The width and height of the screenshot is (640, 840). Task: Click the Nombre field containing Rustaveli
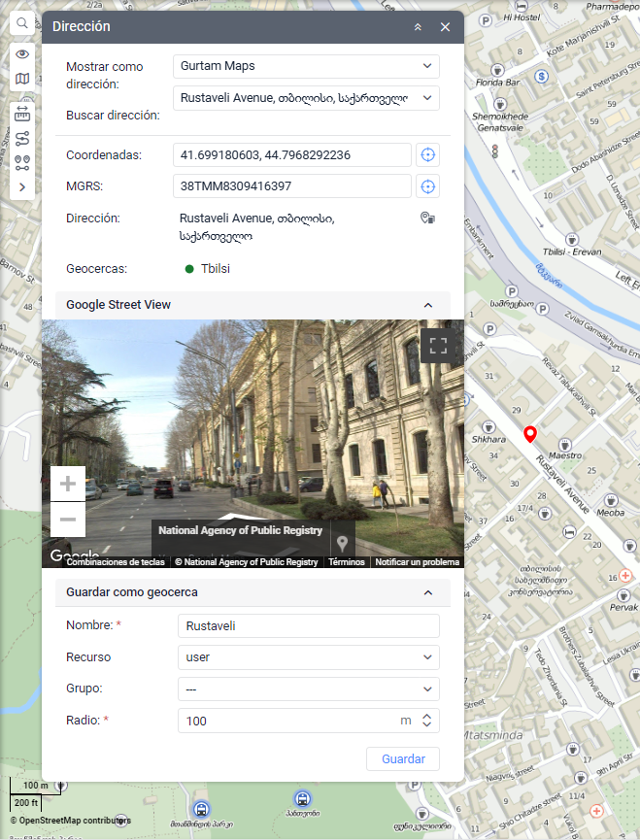coord(308,626)
